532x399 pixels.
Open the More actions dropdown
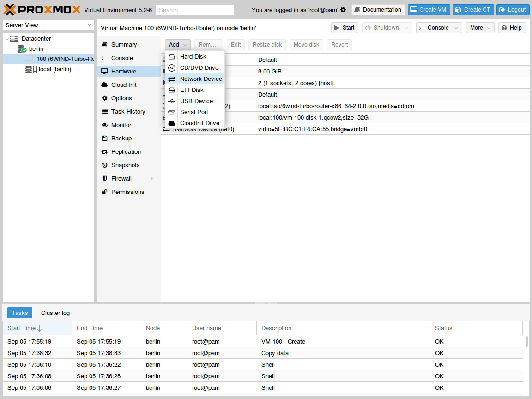pos(480,28)
